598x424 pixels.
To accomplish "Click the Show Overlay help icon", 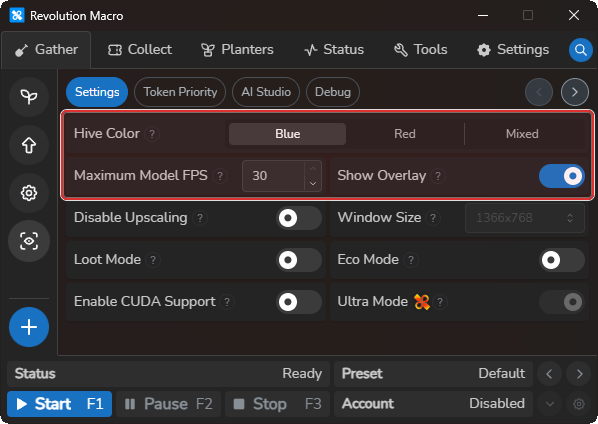I will tap(438, 176).
